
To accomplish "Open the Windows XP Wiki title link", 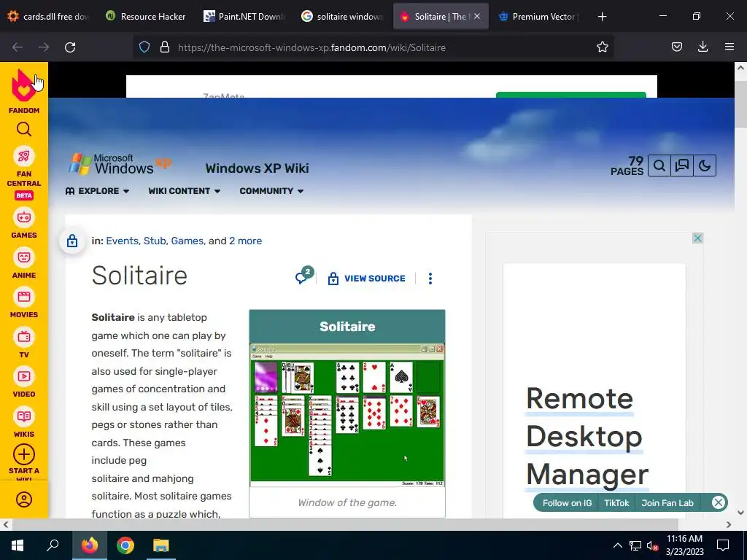I will click(258, 168).
